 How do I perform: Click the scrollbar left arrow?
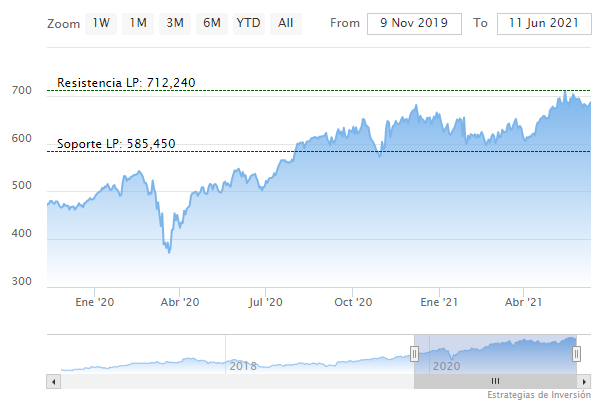coord(54,381)
